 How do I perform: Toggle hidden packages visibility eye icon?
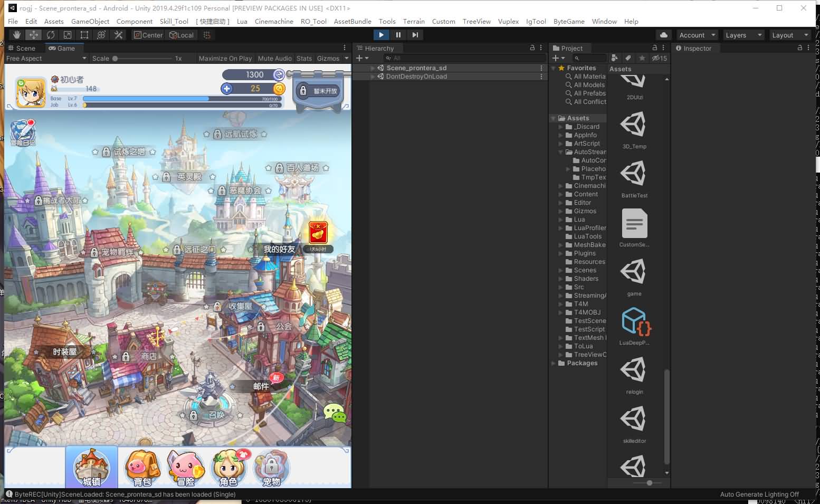tap(659, 58)
